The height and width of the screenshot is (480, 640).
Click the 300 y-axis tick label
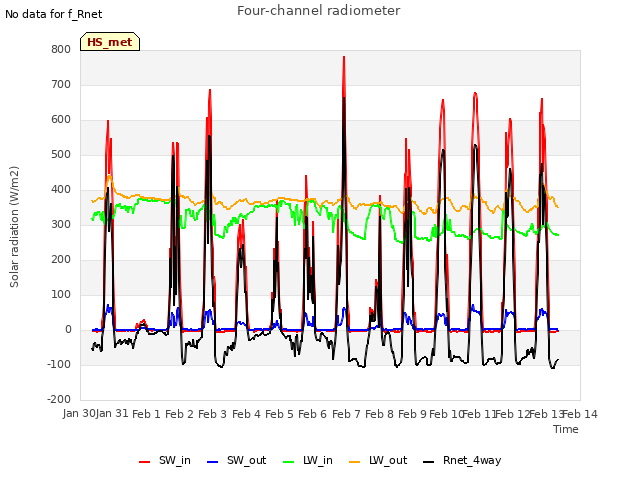click(x=61, y=224)
